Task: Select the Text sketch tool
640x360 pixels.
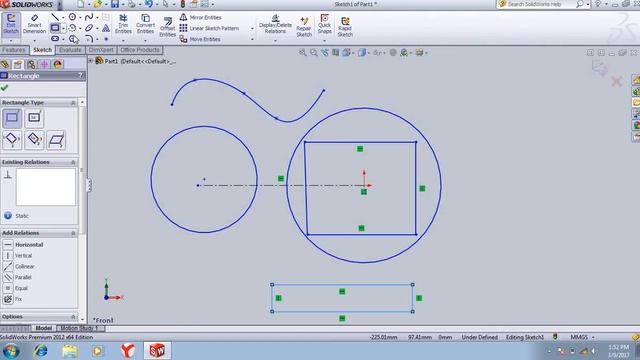Action: coord(106,28)
